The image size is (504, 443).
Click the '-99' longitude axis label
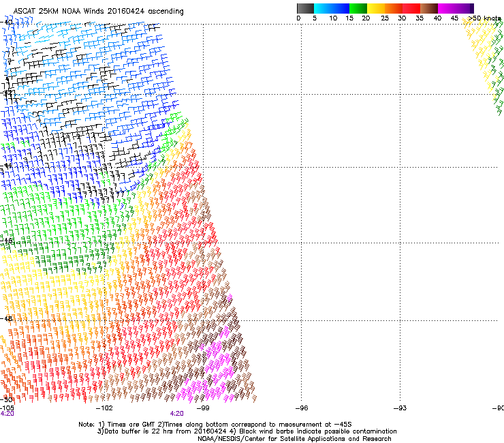[x=203, y=408]
